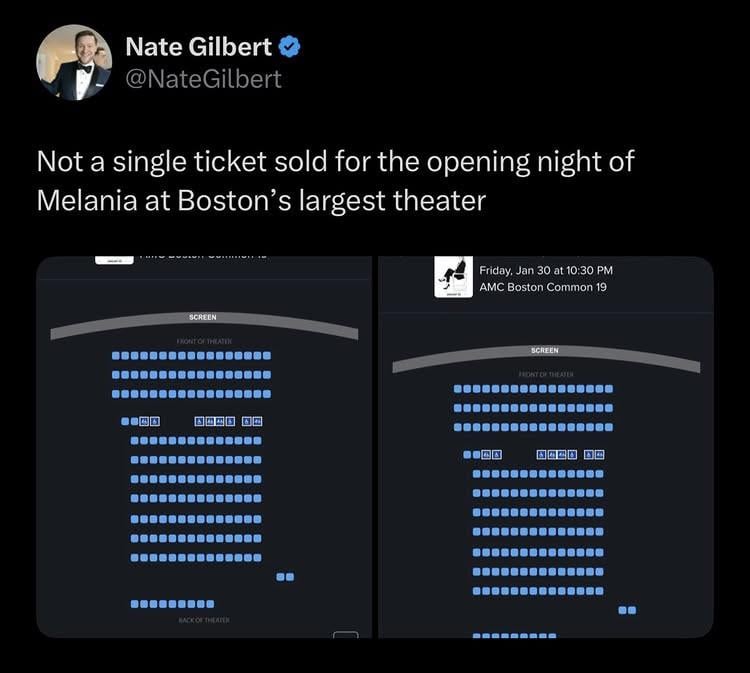
Task: Click the tweet text about Melania opening night
Action: point(335,180)
